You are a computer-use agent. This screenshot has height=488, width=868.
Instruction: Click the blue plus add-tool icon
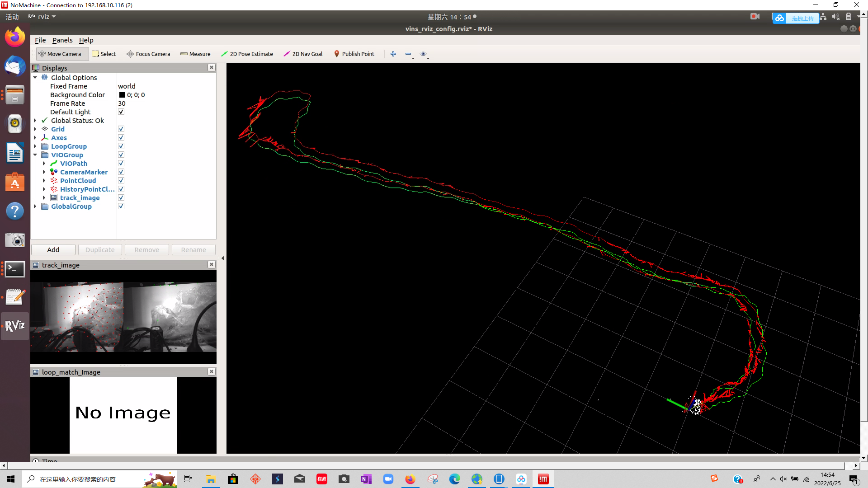point(393,54)
